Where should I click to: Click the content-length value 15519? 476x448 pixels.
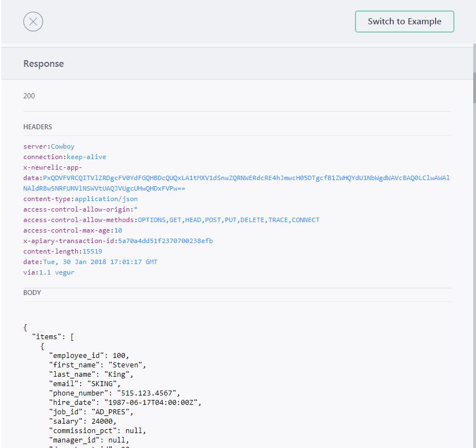coord(92,251)
